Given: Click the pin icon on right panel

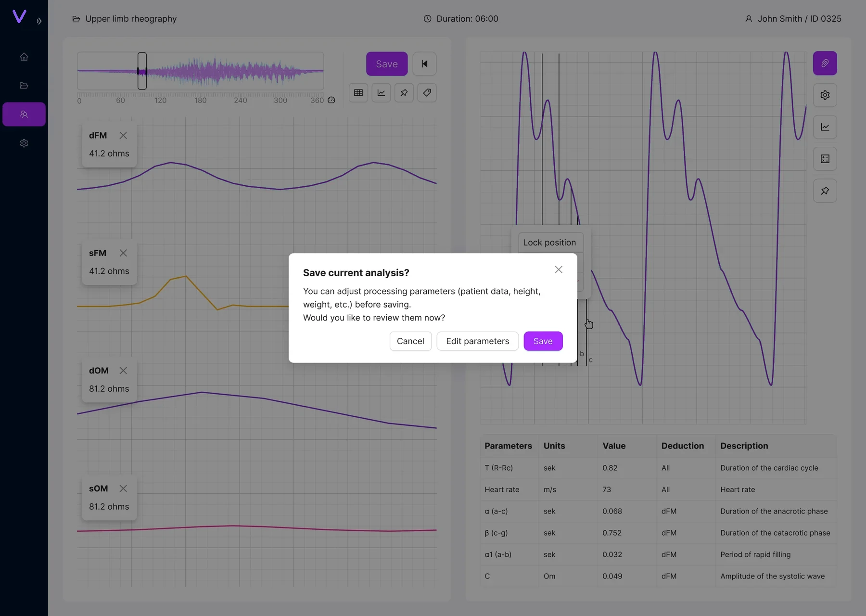Looking at the screenshot, I should [x=825, y=191].
